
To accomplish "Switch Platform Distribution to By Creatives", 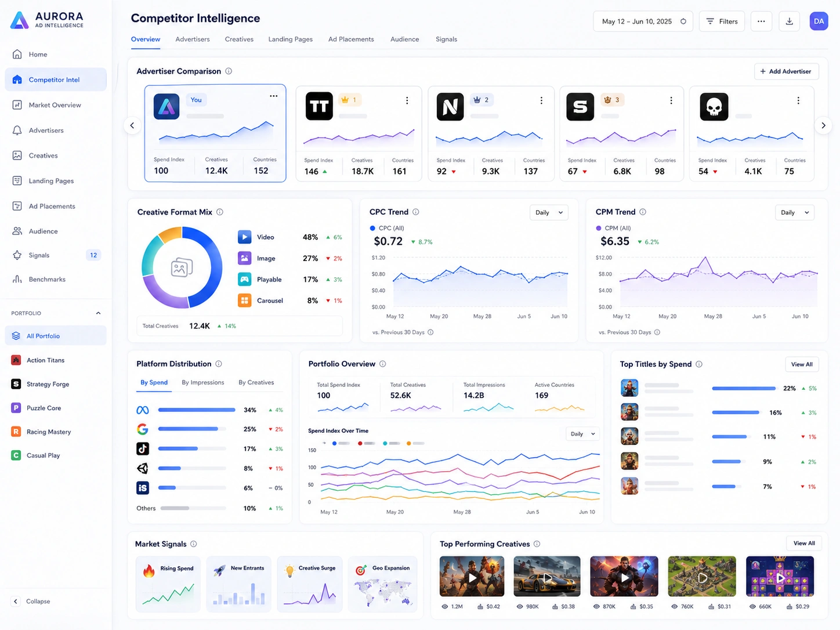I will pyautogui.click(x=256, y=383).
